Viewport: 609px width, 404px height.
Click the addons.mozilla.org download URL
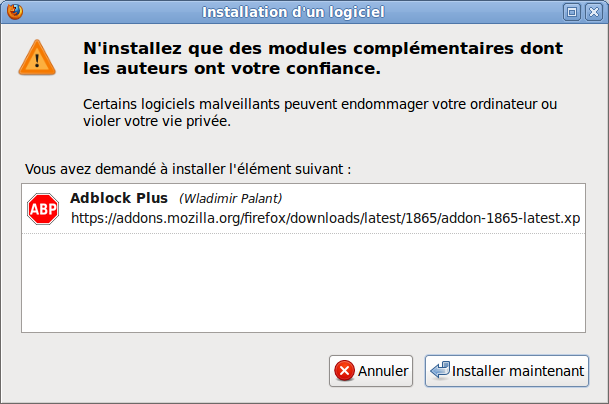tap(325, 218)
